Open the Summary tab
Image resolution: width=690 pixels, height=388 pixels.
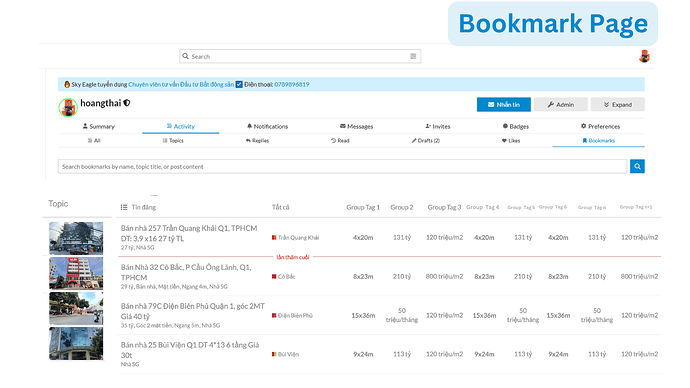99,126
